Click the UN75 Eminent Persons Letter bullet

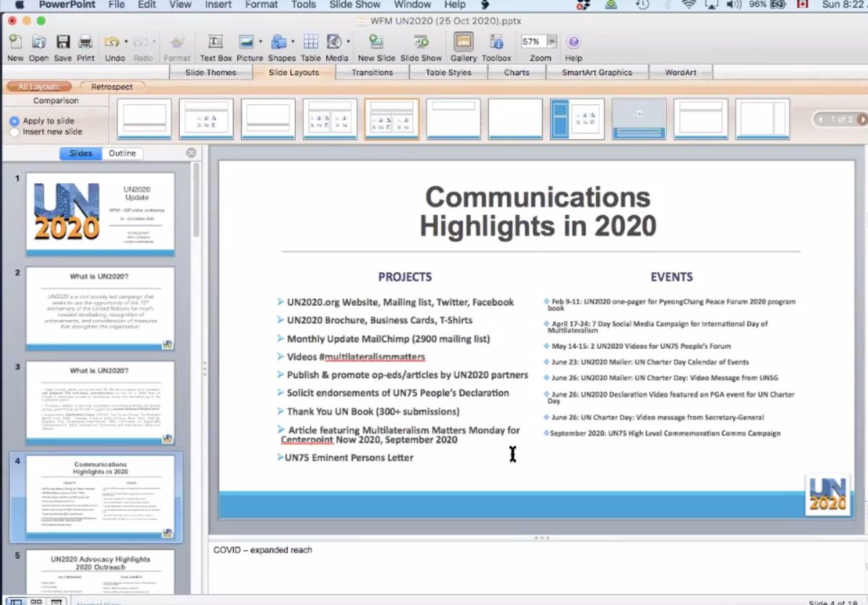[x=349, y=457]
